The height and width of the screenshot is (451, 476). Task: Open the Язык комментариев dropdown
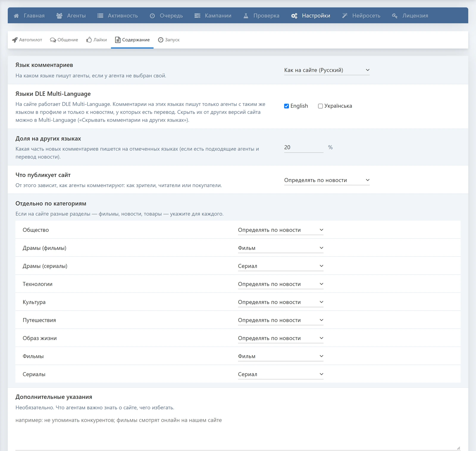327,70
